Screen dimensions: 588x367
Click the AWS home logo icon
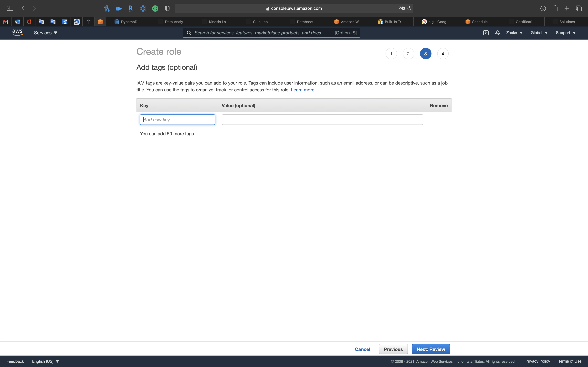(x=17, y=33)
